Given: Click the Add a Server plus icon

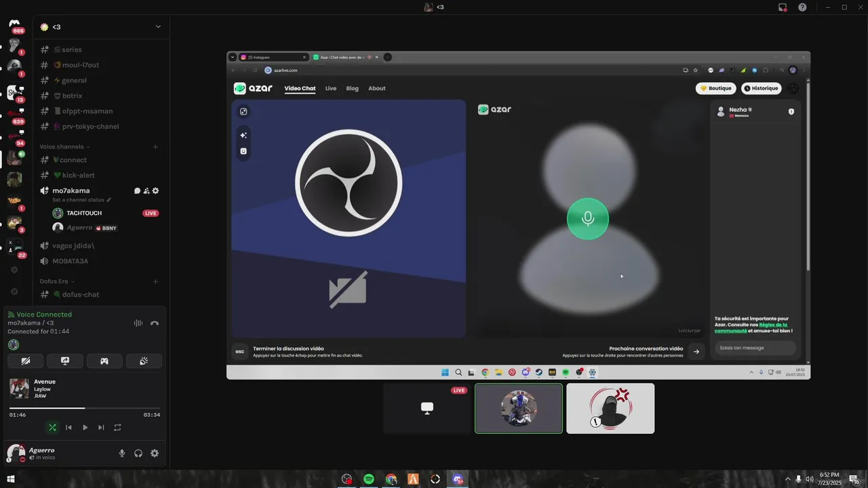Looking at the screenshot, I should [x=14, y=270].
